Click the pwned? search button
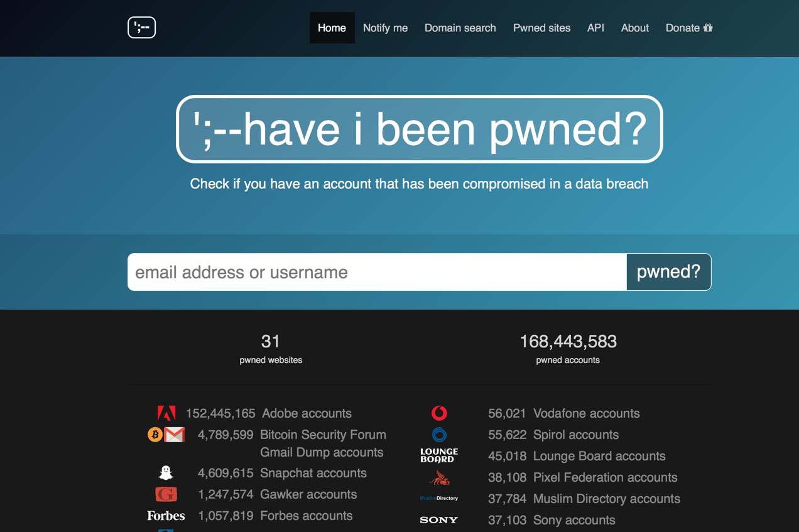 pos(668,272)
